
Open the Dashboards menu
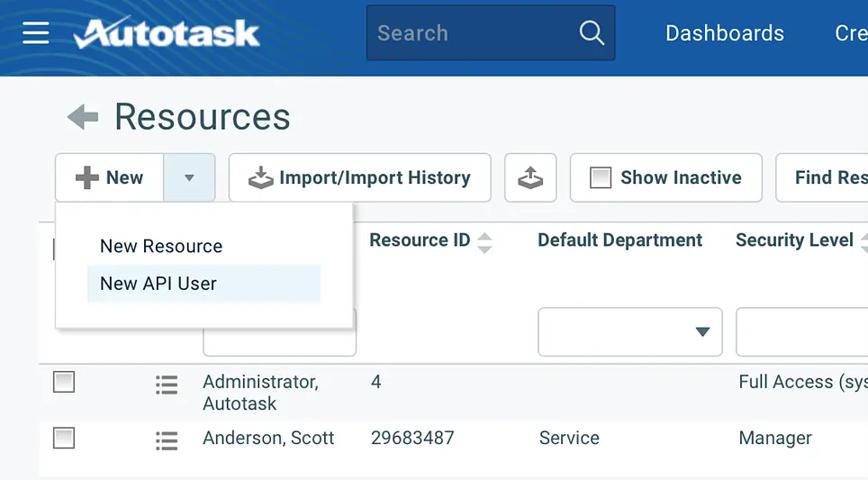click(724, 33)
